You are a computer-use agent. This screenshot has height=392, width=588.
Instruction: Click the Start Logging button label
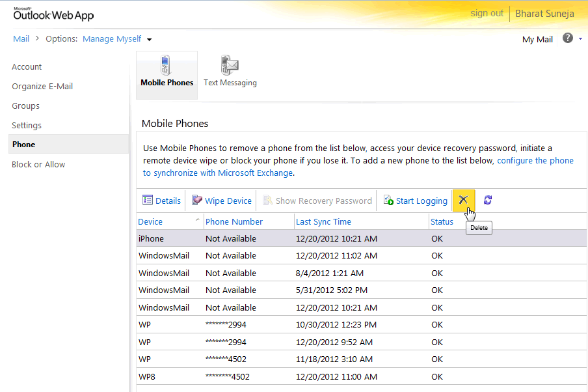tap(421, 201)
